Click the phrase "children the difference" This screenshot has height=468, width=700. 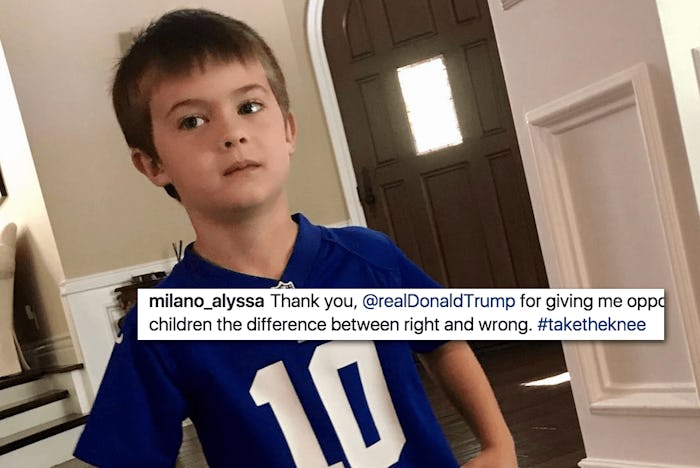(x=238, y=325)
